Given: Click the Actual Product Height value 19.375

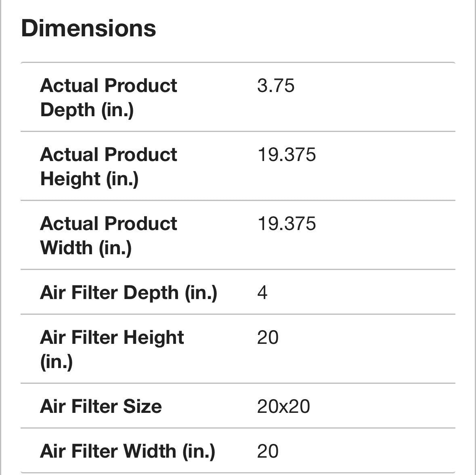Looking at the screenshot, I should [286, 155].
